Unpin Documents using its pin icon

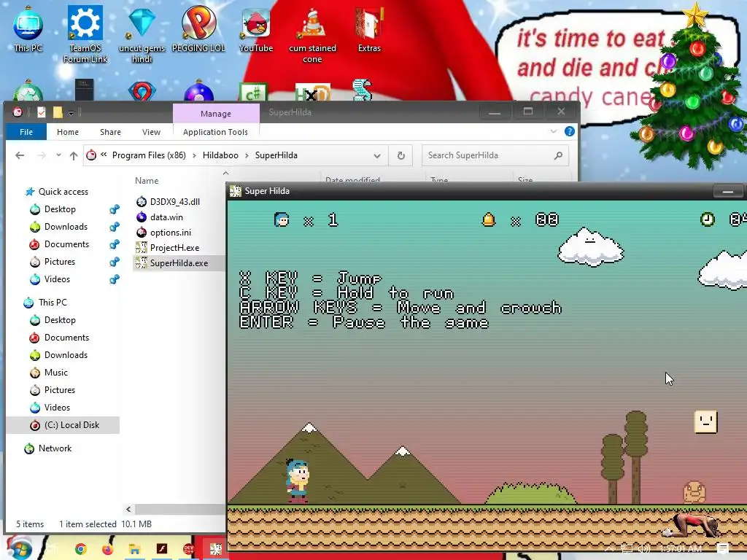[x=115, y=244]
